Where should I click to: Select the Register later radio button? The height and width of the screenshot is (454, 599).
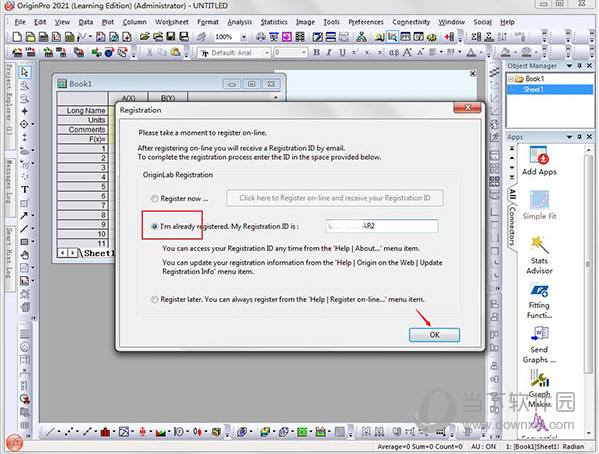tap(154, 299)
